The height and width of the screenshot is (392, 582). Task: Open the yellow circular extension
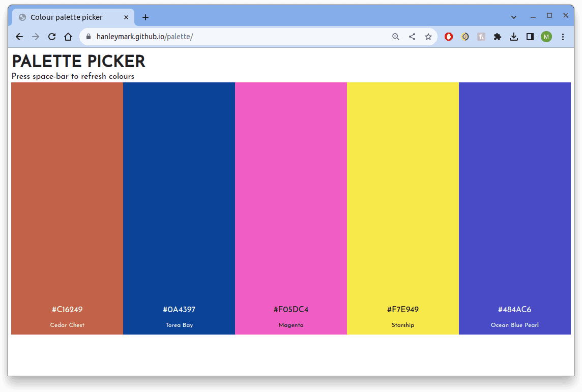click(465, 36)
